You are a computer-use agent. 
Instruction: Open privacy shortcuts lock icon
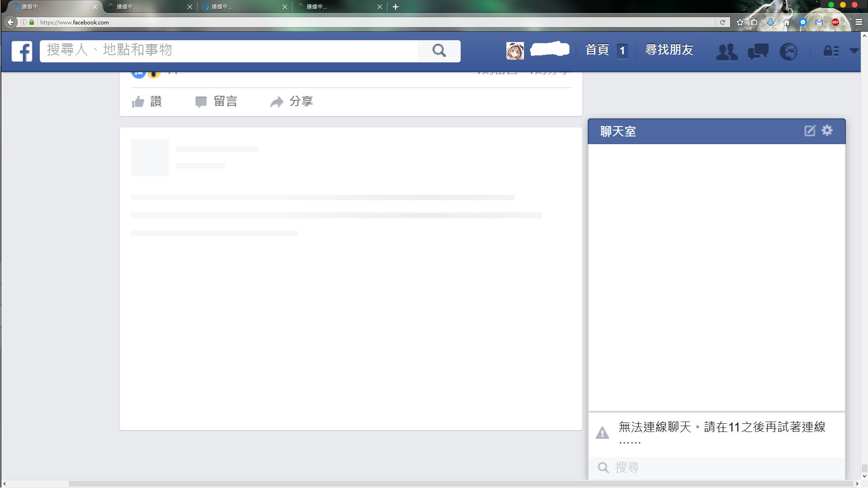tap(830, 51)
